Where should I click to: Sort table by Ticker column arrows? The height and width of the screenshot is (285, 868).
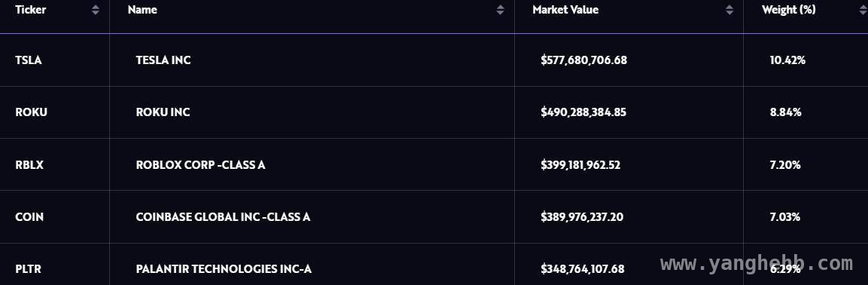96,10
